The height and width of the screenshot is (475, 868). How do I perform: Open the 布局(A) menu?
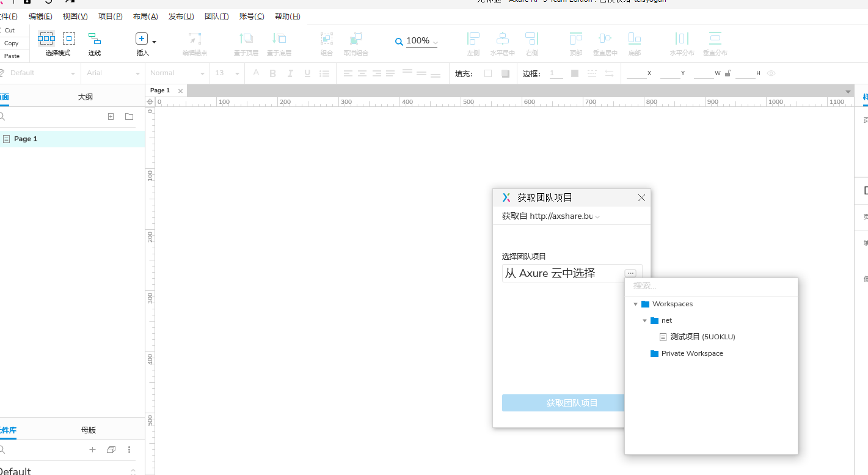(145, 17)
